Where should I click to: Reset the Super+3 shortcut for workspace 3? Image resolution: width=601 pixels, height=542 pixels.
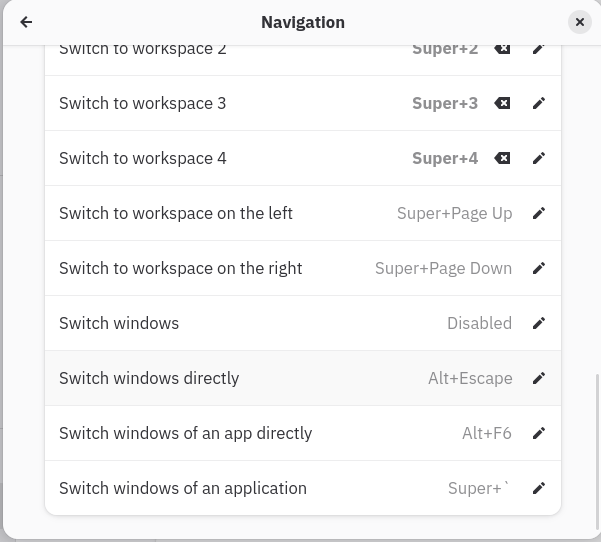pos(502,103)
